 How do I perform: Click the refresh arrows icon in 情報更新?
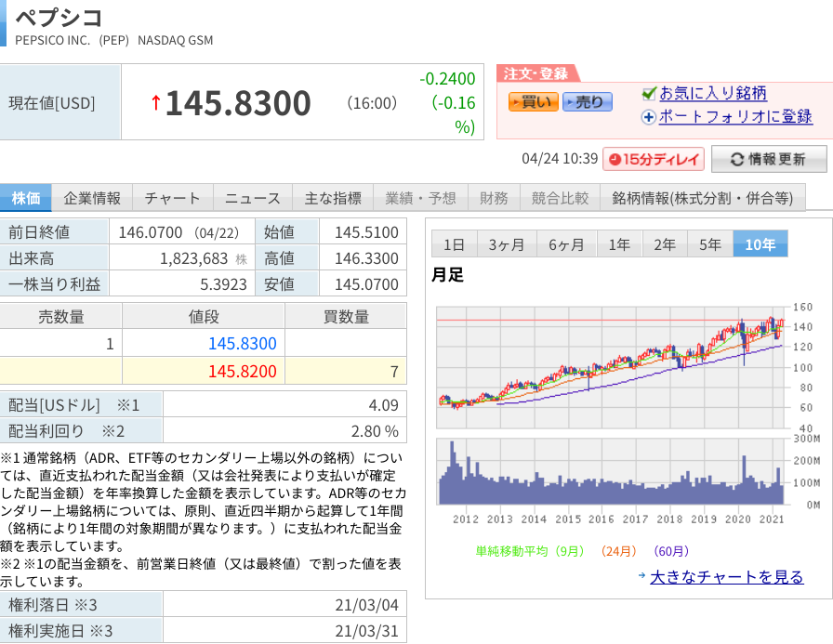[x=737, y=159]
